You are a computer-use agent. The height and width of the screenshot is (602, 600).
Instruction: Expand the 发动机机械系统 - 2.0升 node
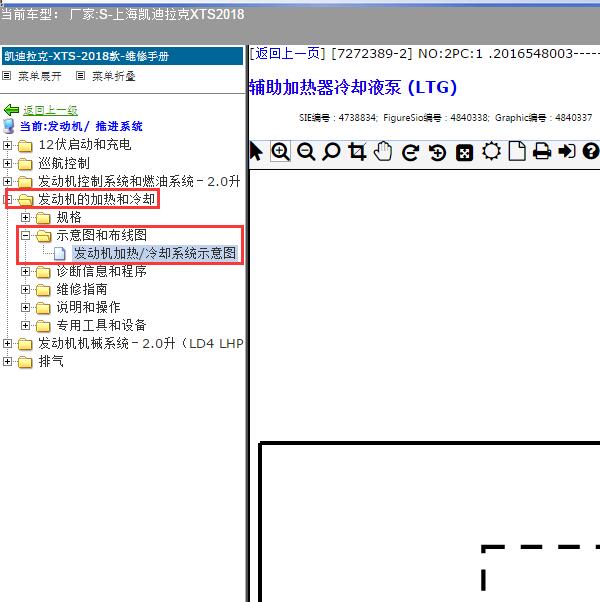click(7, 343)
